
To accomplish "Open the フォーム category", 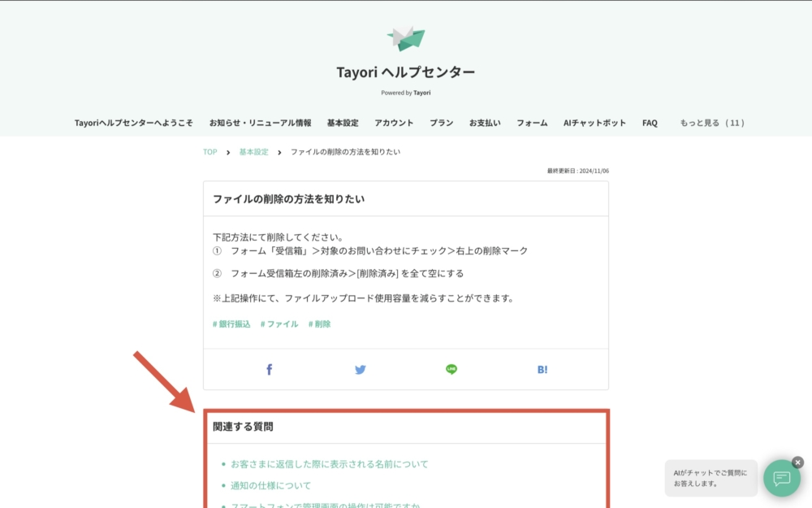I will pyautogui.click(x=532, y=123).
